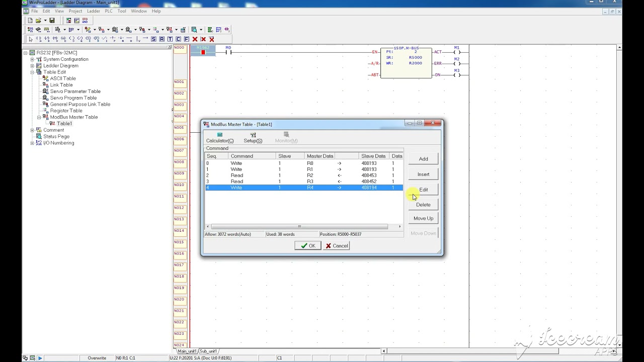Click the Insert button
Image resolution: width=644 pixels, height=362 pixels.
(x=424, y=174)
